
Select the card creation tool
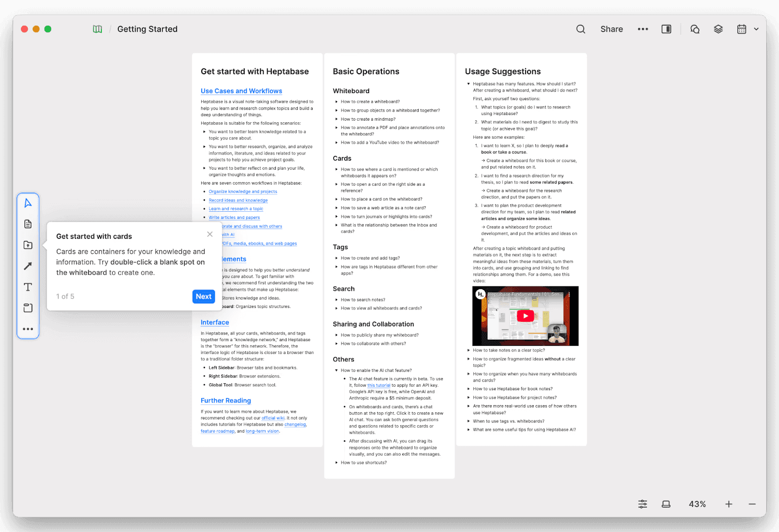coord(28,224)
